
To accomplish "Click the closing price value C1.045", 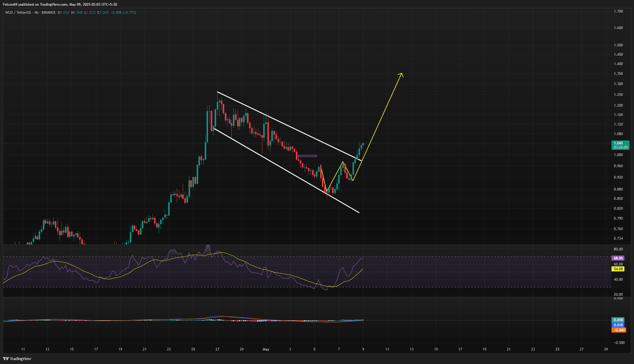I will (x=103, y=13).
